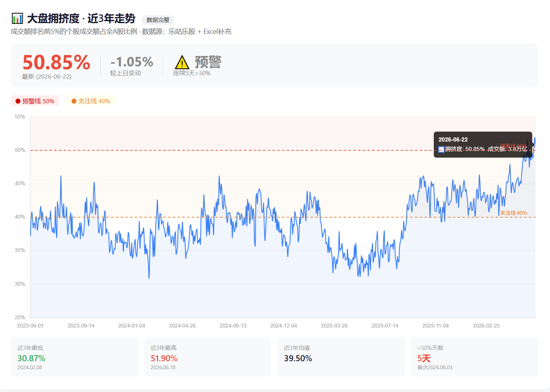Click the 25% y-axis label
The image size is (550, 392).
20,317
